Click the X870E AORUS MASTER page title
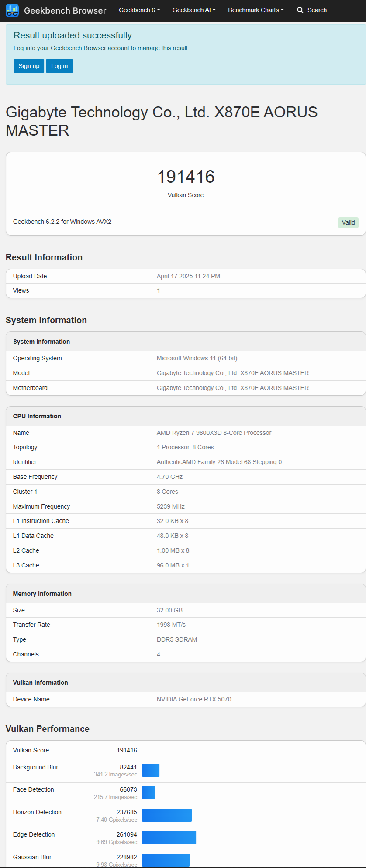The width and height of the screenshot is (366, 868). click(162, 121)
